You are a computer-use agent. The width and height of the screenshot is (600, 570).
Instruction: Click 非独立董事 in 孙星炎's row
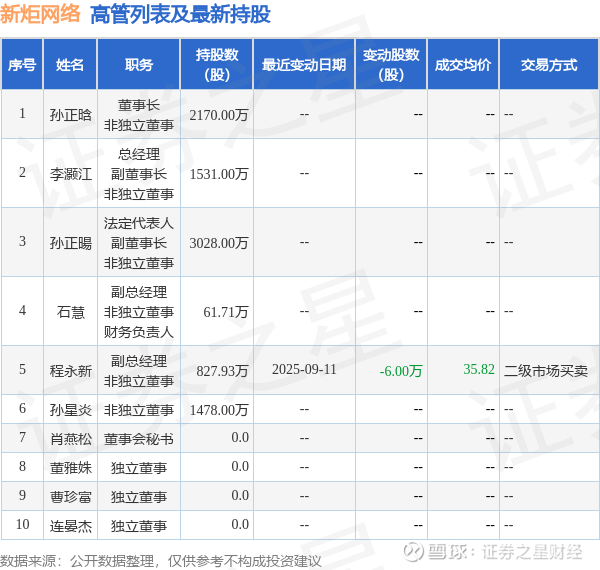(x=139, y=410)
